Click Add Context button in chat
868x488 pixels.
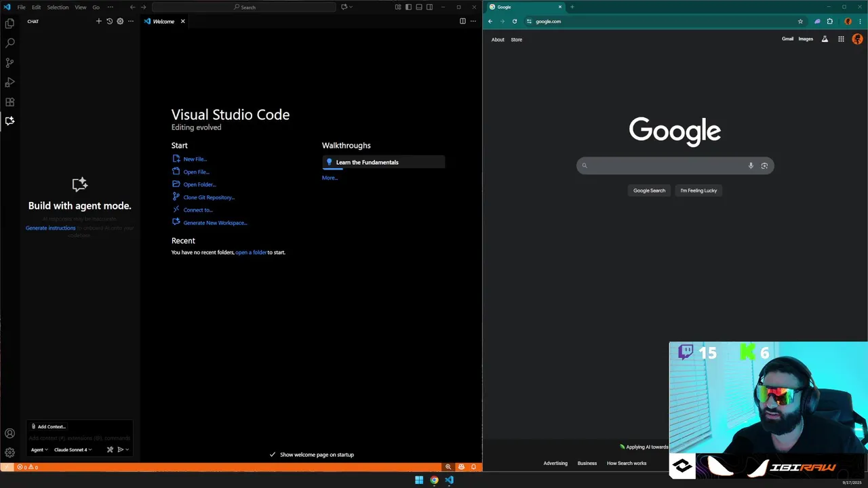click(x=48, y=426)
